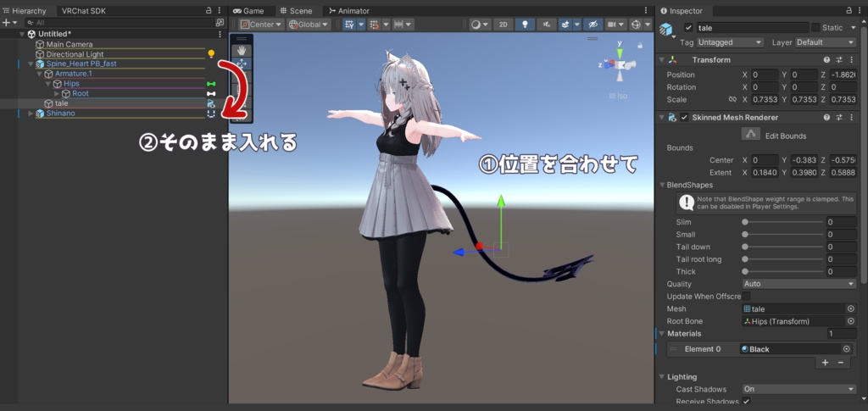Viewport: 868px width, 411px height.
Task: Click the scene camera settings icon
Action: (x=611, y=25)
